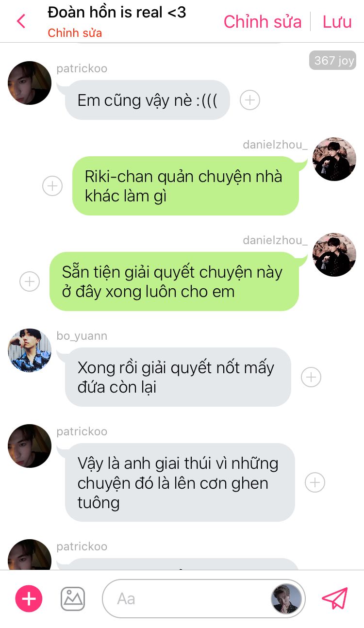
Task: Open danielzhou_ avatar on Riki-chan message
Action: point(334,159)
